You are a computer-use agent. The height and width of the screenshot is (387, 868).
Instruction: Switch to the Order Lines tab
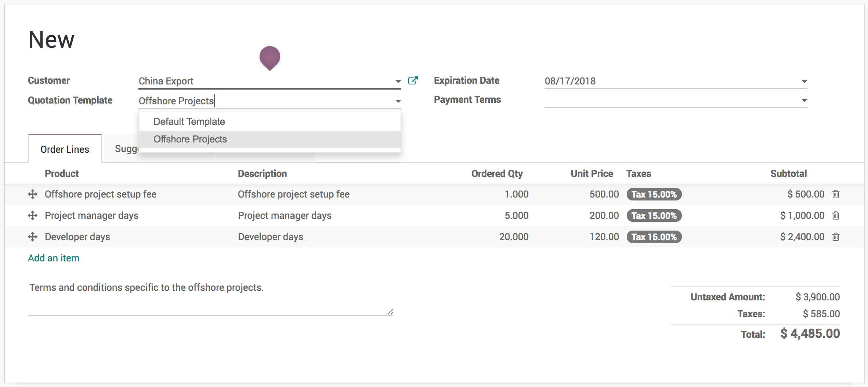coord(65,149)
